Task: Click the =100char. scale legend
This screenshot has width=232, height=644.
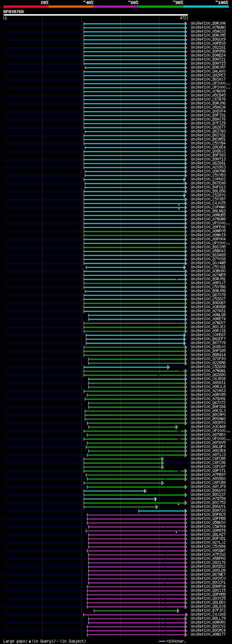Action: (x=173, y=641)
